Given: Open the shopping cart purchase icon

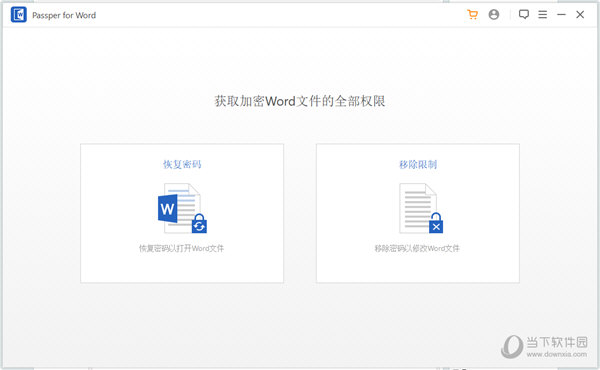Looking at the screenshot, I should pos(473,15).
